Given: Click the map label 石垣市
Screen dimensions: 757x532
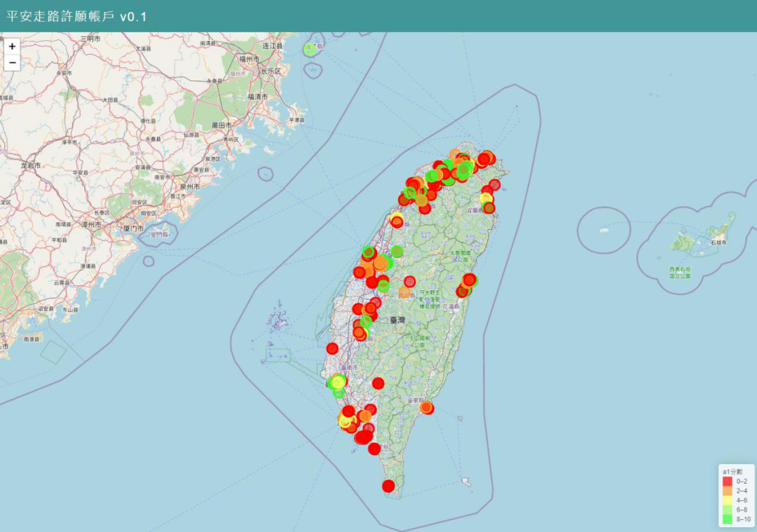Looking at the screenshot, I should (718, 243).
